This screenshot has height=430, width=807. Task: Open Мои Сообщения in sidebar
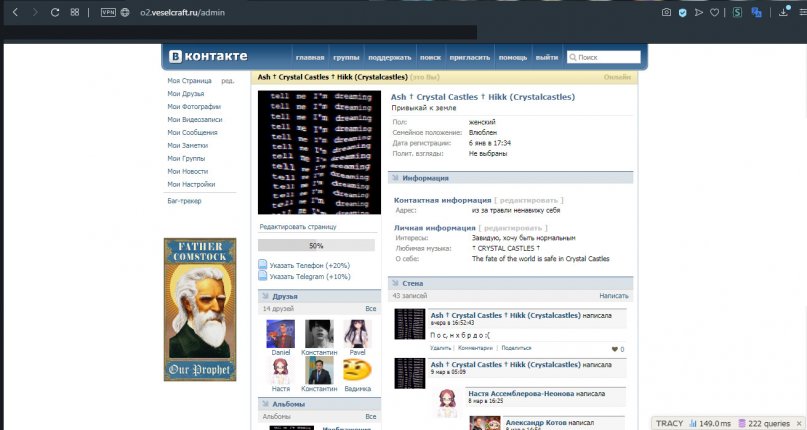click(192, 132)
